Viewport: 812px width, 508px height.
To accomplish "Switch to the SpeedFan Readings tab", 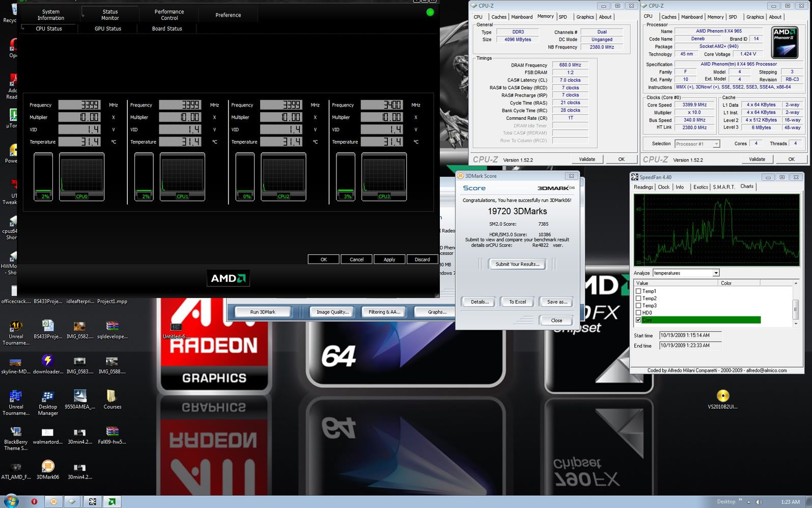I will (643, 187).
